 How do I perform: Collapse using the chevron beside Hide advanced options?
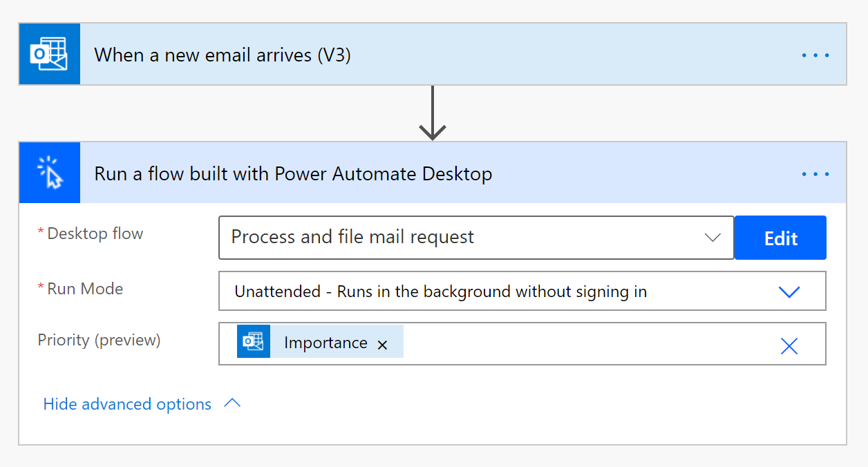[x=233, y=403]
